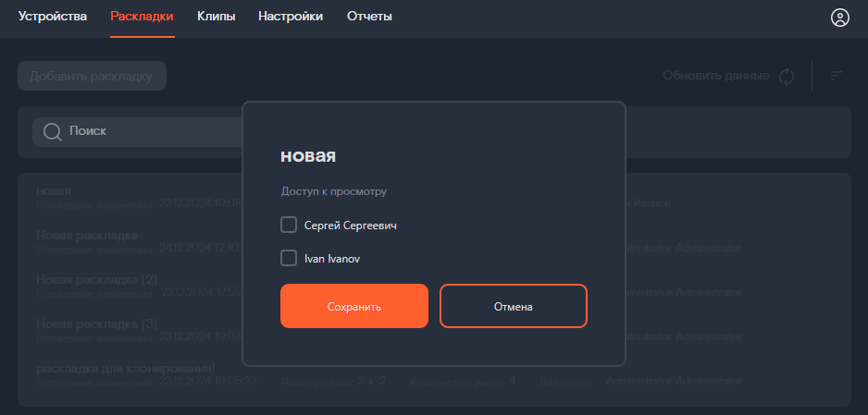This screenshot has height=415, width=868.
Task: Open the Клипы tab
Action: point(216,17)
